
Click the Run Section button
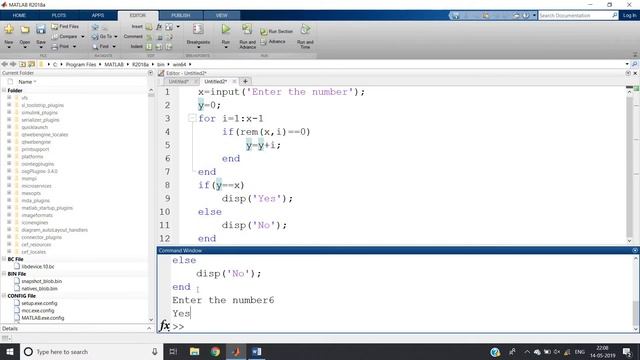pyautogui.click(x=276, y=31)
